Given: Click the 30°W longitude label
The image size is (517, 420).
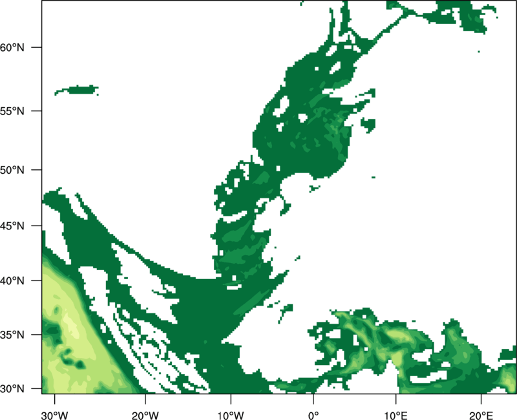Looking at the screenshot, I should [x=54, y=415].
